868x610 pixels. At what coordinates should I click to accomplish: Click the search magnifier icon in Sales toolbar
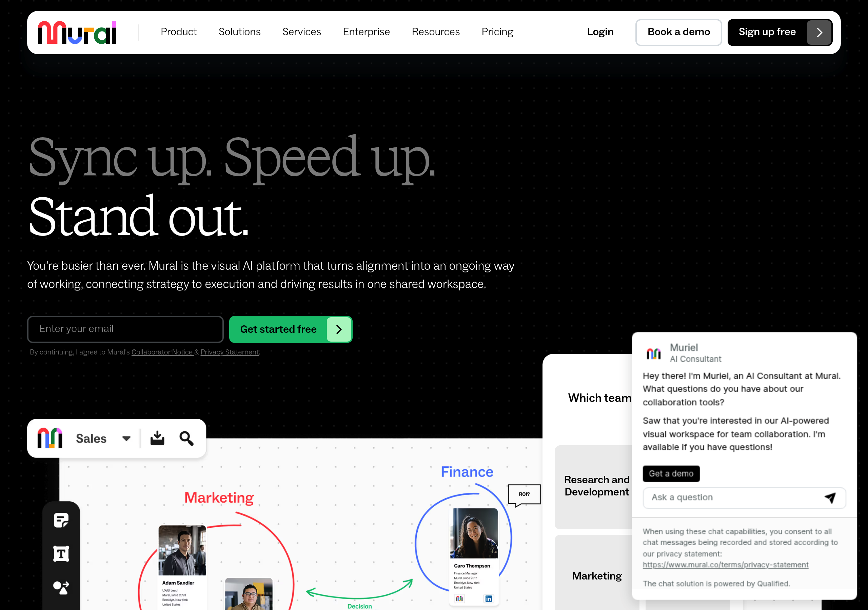(186, 439)
